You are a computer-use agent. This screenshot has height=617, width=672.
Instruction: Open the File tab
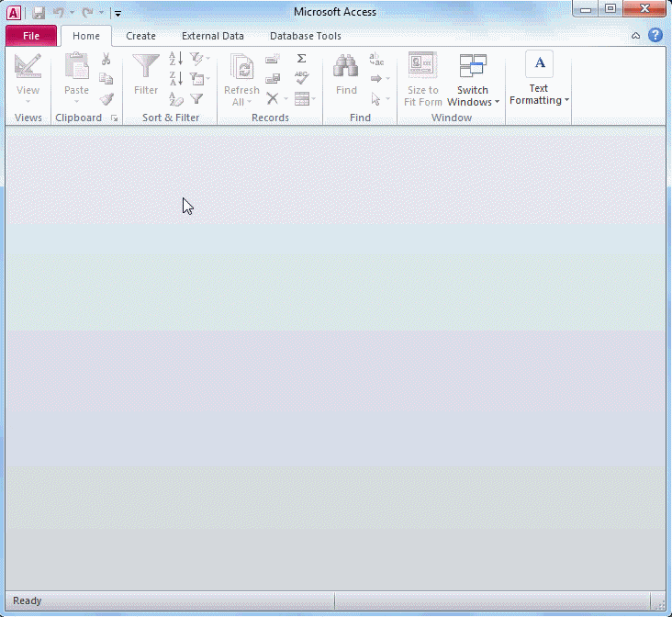[x=31, y=36]
